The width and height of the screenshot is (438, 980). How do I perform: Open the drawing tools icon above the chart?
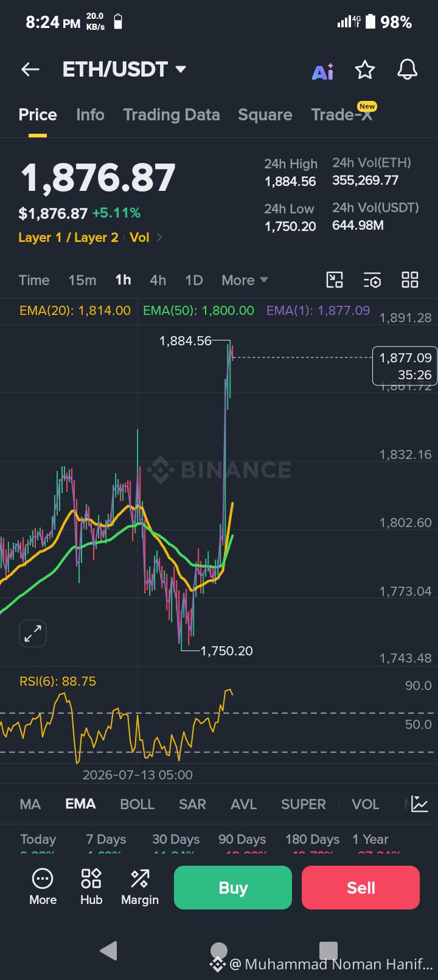click(335, 280)
